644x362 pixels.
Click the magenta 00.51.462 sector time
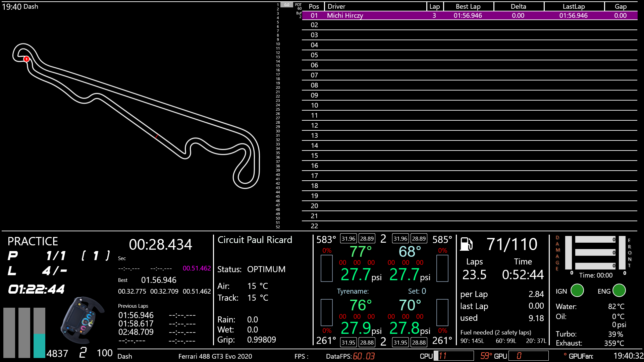(x=197, y=268)
